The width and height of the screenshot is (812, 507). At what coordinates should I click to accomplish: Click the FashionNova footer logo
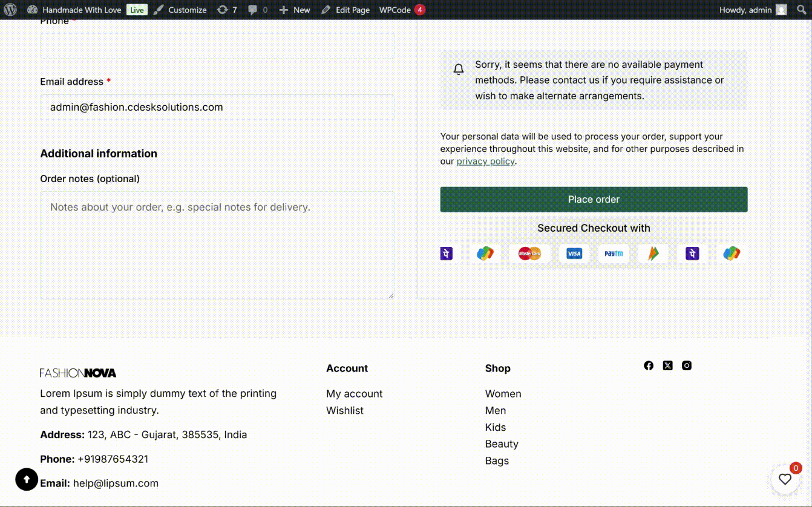click(78, 373)
